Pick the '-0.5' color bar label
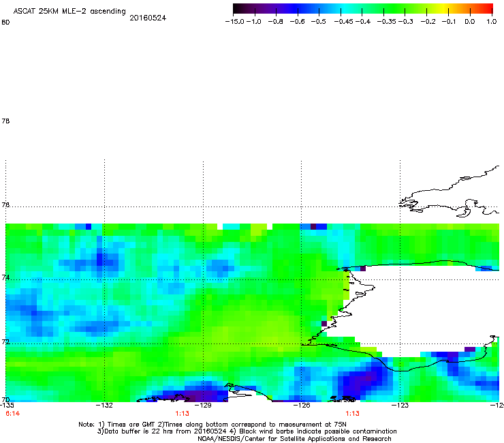This screenshot has height=443, width=504. click(x=319, y=22)
